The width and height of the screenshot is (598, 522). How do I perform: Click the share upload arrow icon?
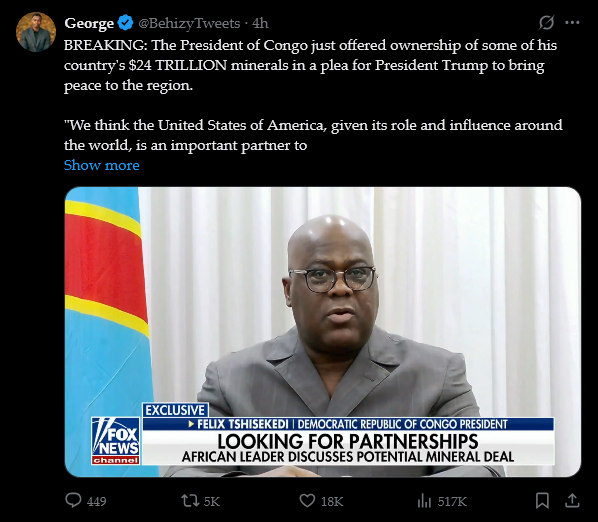click(x=572, y=500)
